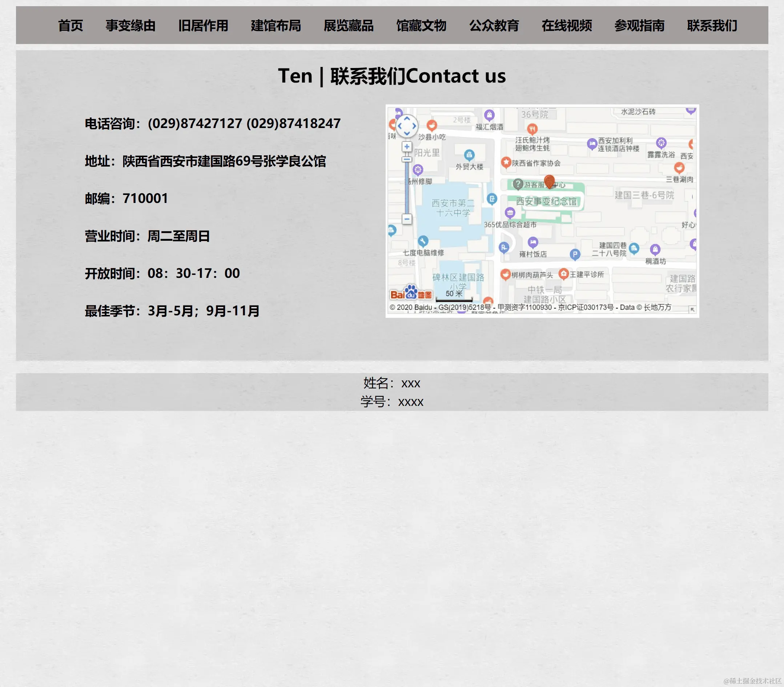Click the parking P icon near 雍村饭店

coord(504,248)
